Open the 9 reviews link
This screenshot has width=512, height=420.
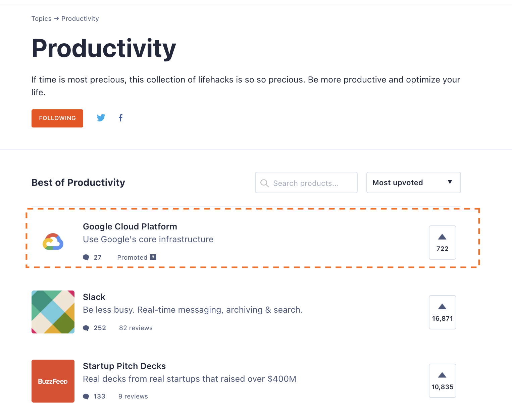click(133, 397)
